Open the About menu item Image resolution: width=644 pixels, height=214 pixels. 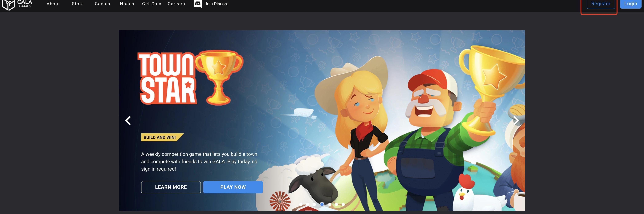[53, 4]
